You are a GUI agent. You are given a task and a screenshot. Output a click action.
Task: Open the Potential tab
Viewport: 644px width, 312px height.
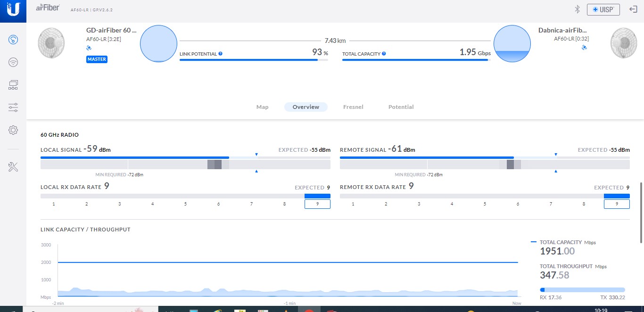click(401, 107)
